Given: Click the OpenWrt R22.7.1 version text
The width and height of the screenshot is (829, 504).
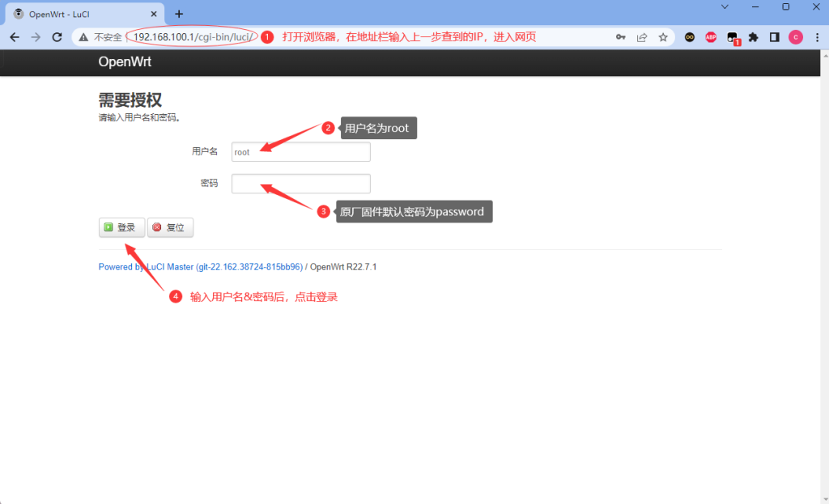Looking at the screenshot, I should click(x=343, y=267).
